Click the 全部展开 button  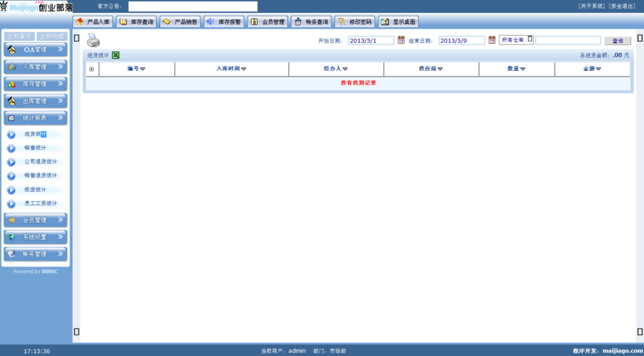pos(19,37)
